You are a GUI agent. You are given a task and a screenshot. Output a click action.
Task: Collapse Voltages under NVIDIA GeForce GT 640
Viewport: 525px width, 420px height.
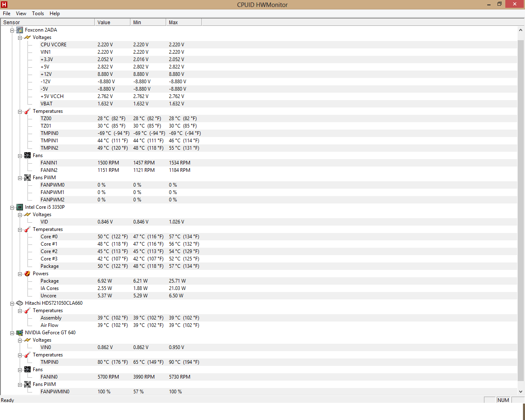point(20,340)
